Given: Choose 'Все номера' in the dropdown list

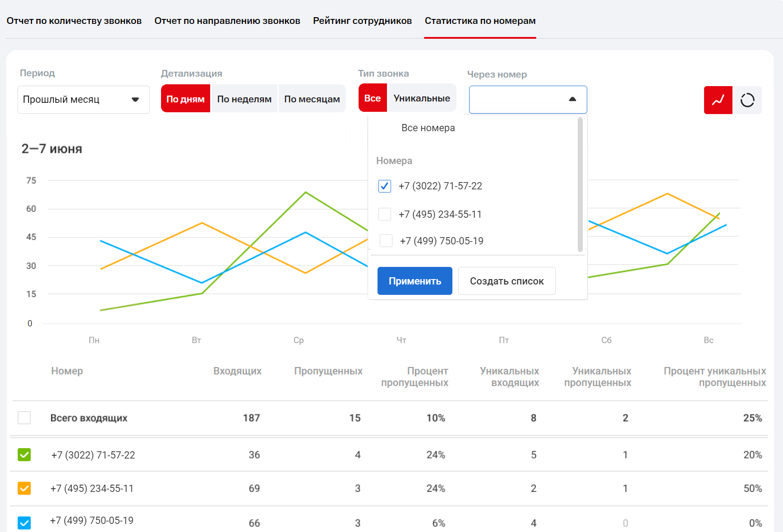Looking at the screenshot, I should [428, 128].
